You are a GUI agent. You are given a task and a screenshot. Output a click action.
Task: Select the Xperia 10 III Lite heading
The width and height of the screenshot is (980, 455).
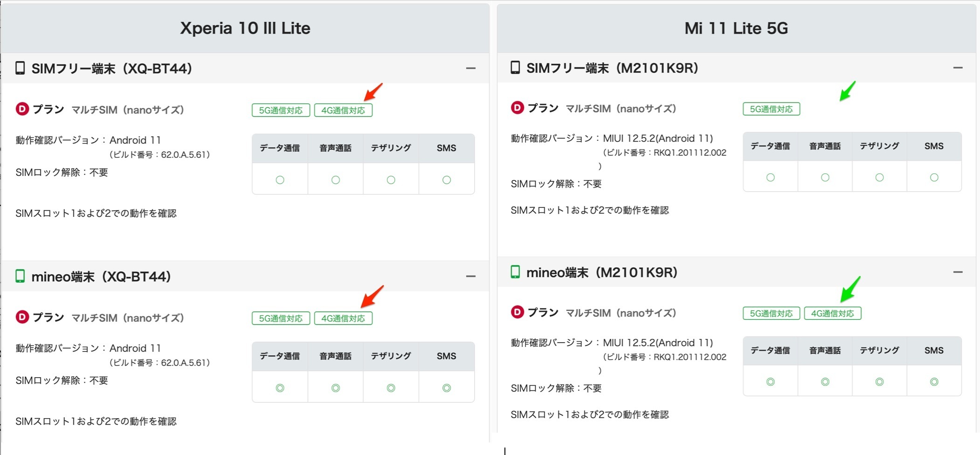(x=245, y=28)
